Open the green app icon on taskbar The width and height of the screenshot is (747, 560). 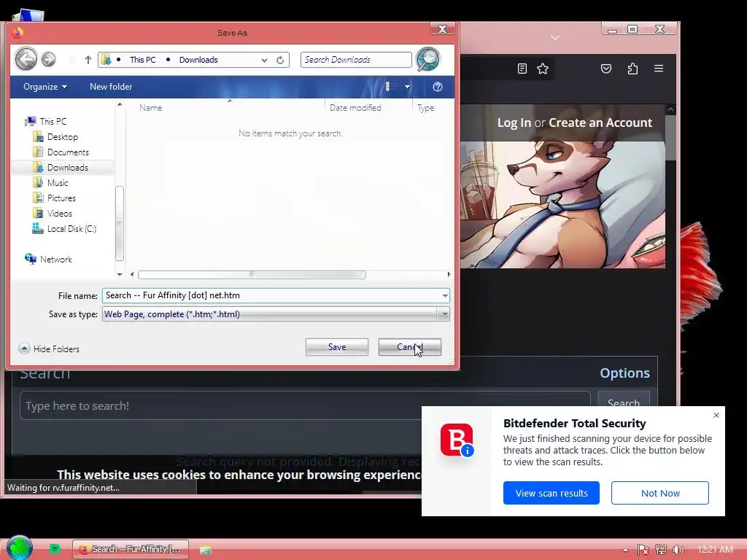(55, 549)
